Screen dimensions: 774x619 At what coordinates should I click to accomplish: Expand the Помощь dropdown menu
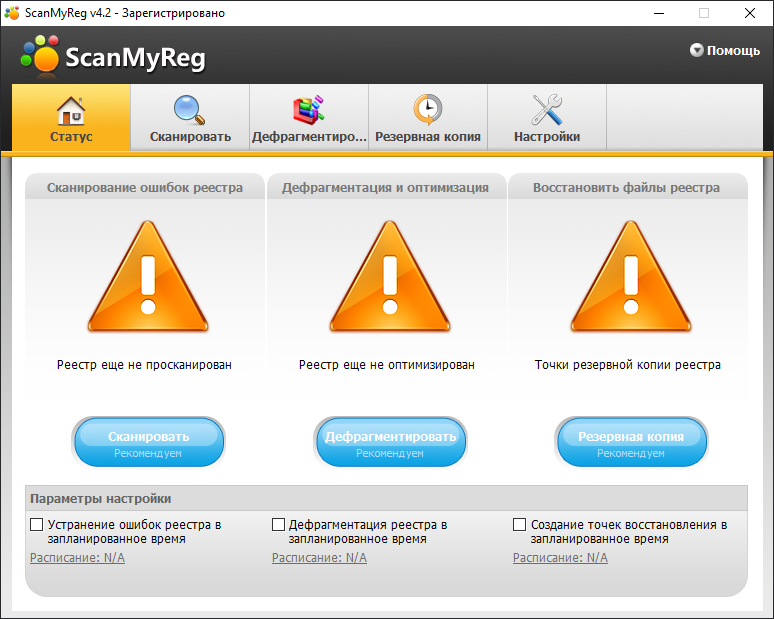pos(725,50)
